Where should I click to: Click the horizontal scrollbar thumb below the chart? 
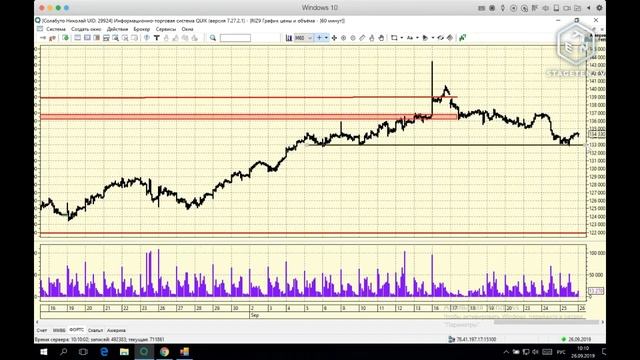tap(546, 322)
